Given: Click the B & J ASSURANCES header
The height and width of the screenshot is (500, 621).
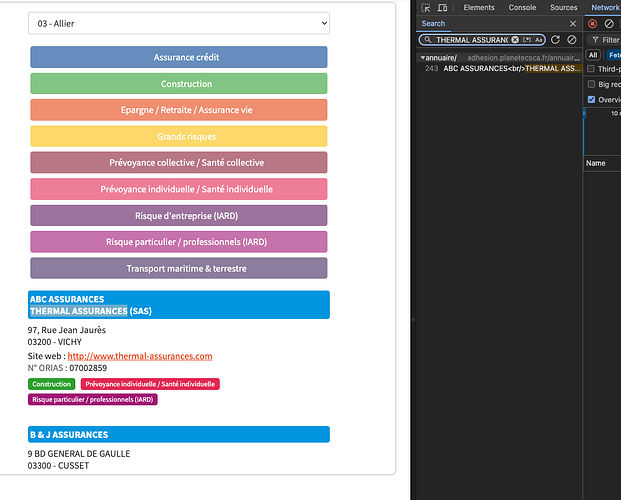Looking at the screenshot, I should (x=179, y=434).
